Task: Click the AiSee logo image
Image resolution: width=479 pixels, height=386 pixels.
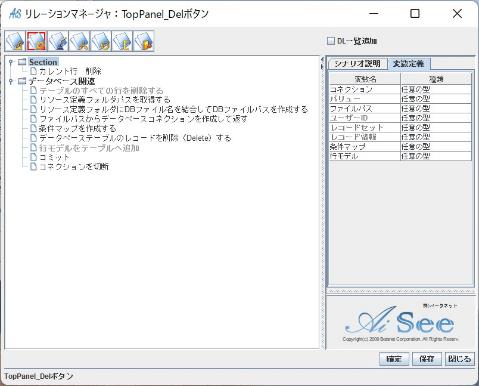Action: (x=400, y=322)
